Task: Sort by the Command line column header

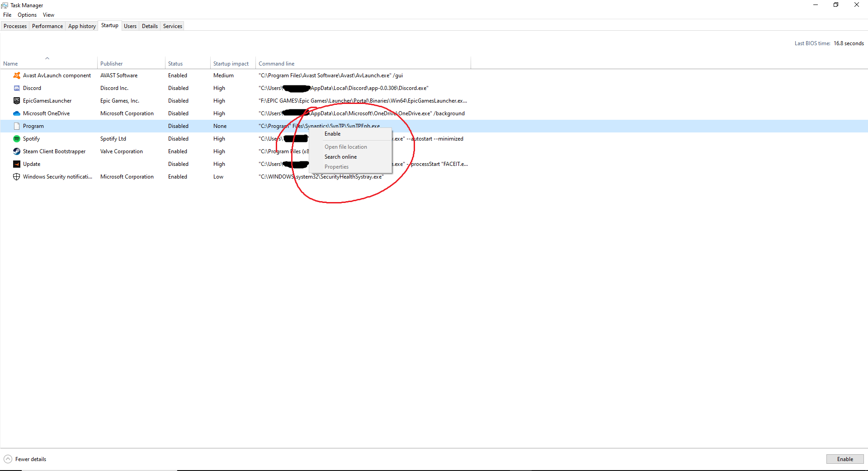Action: 363,64
